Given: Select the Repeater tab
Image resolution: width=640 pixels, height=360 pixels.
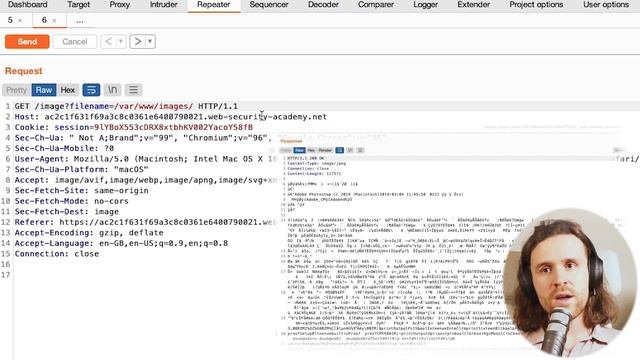Looking at the screenshot, I should (213, 5).
